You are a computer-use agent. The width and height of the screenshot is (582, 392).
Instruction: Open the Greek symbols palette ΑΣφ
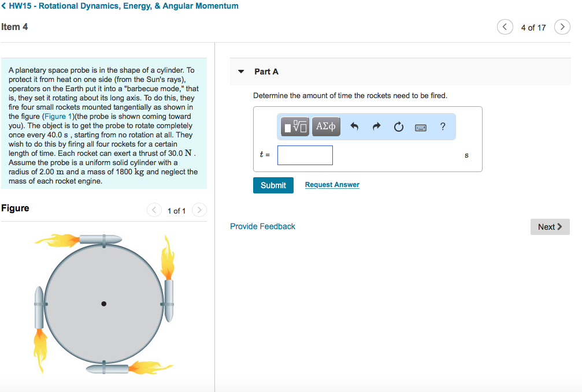(x=325, y=126)
